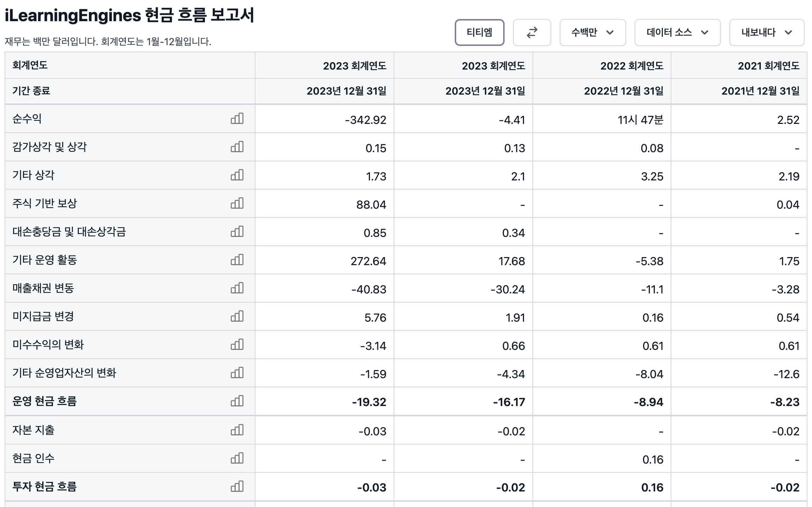
Task: Open the 수백만 units dropdown
Action: [x=593, y=32]
